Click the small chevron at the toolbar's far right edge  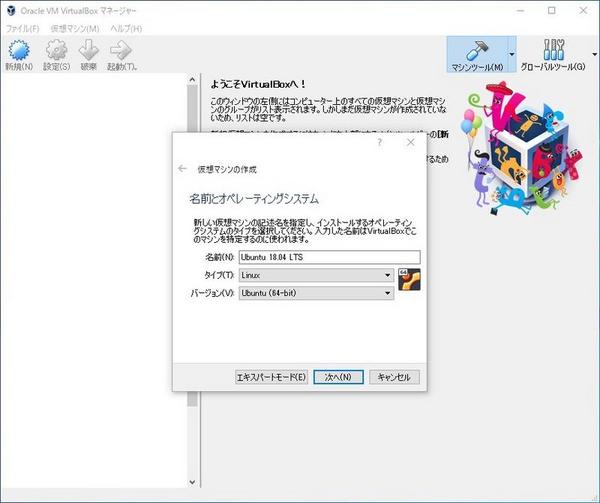coord(595,55)
